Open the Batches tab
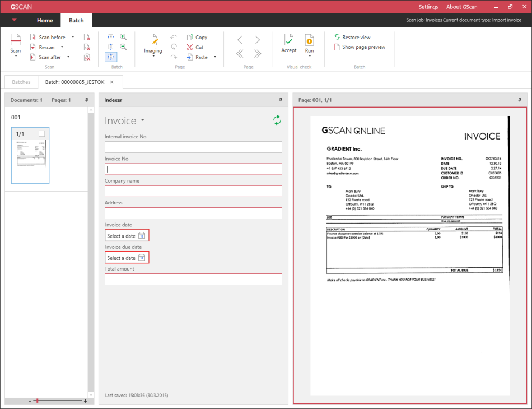 (x=21, y=82)
